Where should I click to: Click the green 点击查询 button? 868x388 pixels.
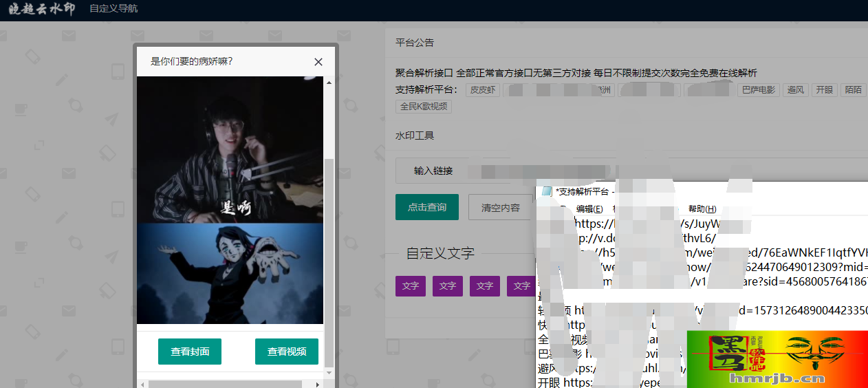[x=426, y=207]
